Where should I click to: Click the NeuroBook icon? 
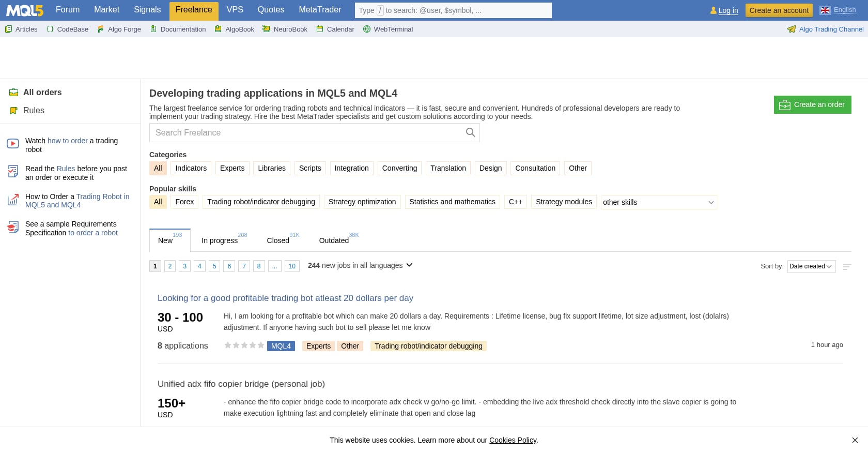click(266, 29)
